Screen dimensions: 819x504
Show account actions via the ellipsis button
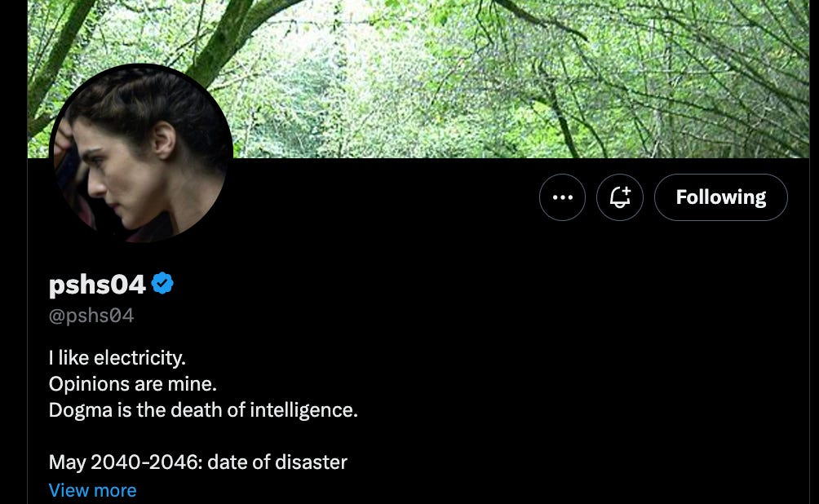(562, 197)
